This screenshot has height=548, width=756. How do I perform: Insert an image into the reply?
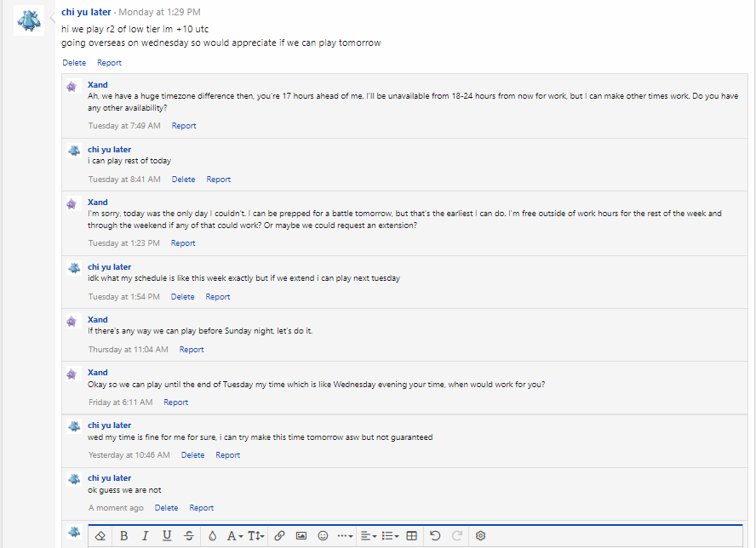301,536
